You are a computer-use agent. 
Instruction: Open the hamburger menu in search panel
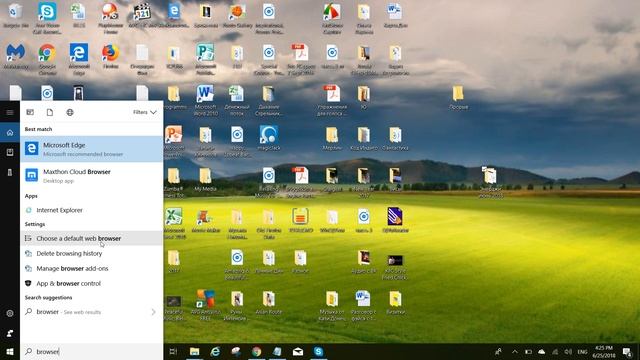[10, 112]
